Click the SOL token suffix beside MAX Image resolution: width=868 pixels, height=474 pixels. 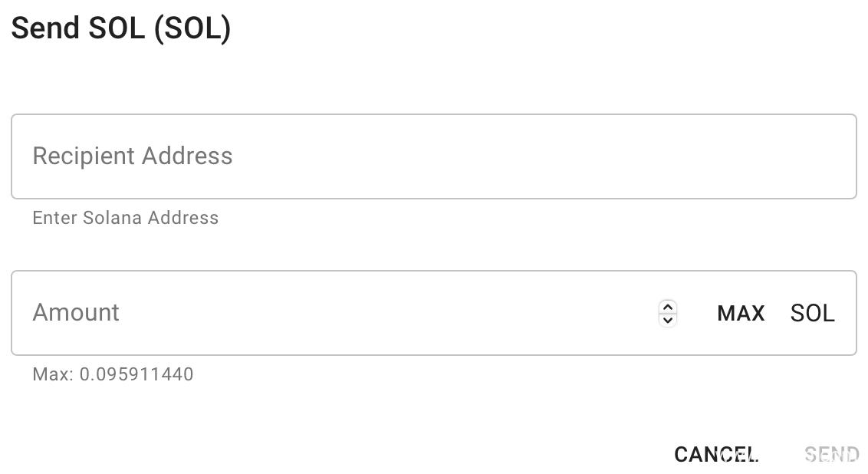tap(812, 313)
